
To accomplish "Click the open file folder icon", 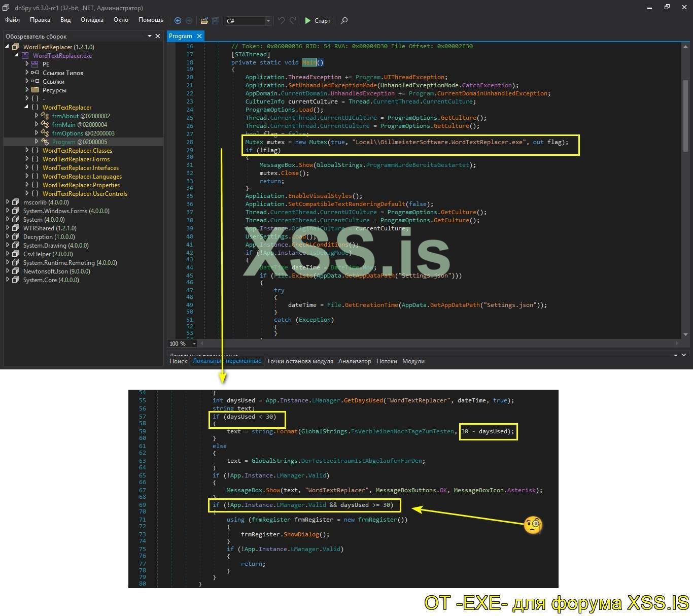I will (204, 21).
